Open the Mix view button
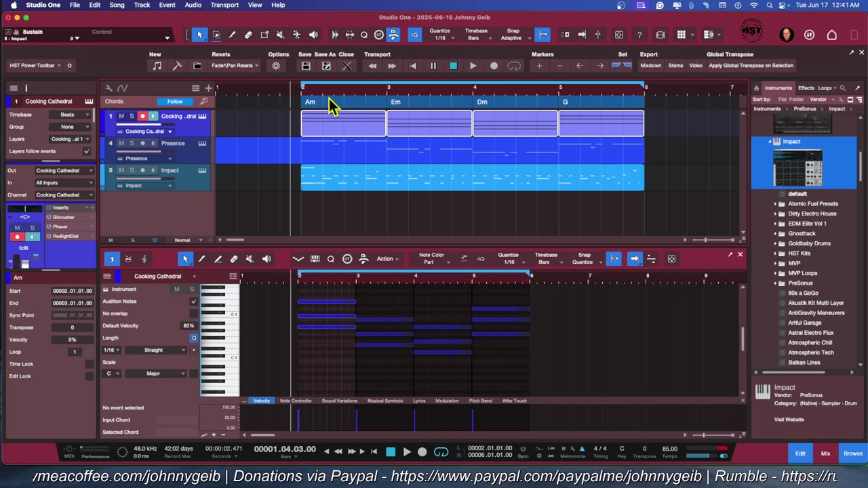 coord(825,453)
